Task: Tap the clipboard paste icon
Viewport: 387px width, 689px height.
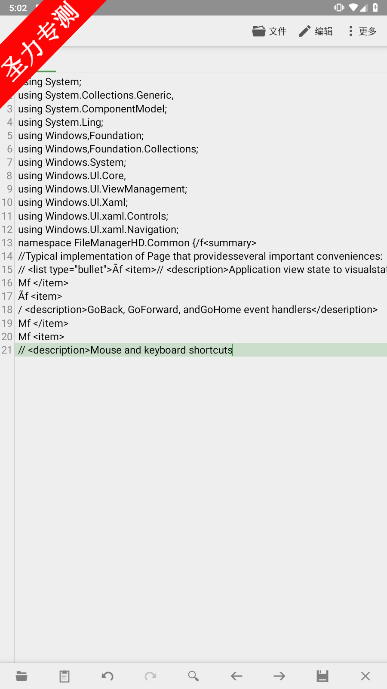Action: [65, 676]
